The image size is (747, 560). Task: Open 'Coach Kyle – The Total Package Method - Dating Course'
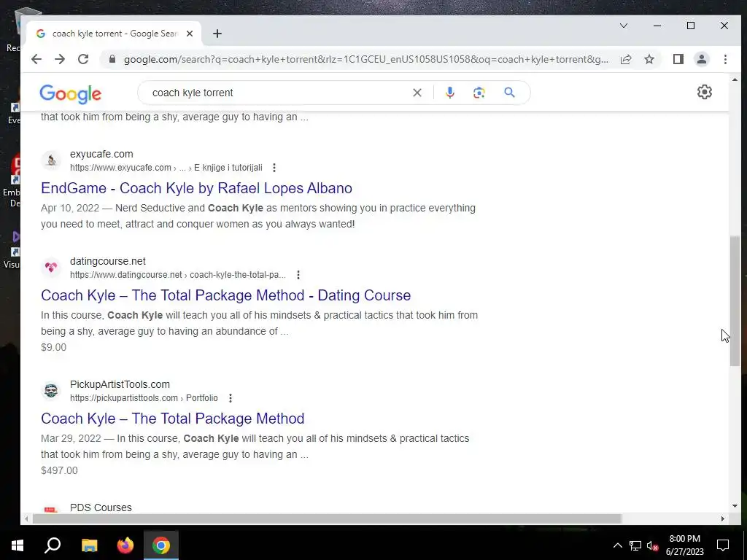(226, 295)
